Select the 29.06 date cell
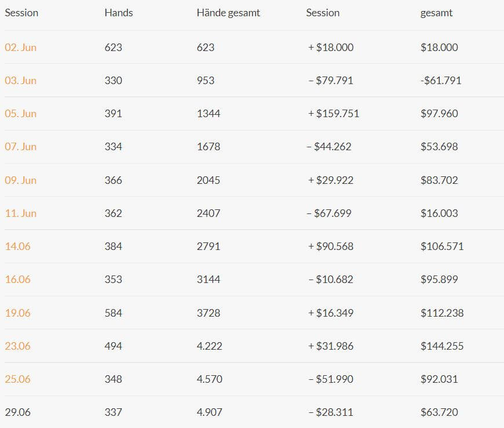The image size is (504, 428). click(18, 412)
